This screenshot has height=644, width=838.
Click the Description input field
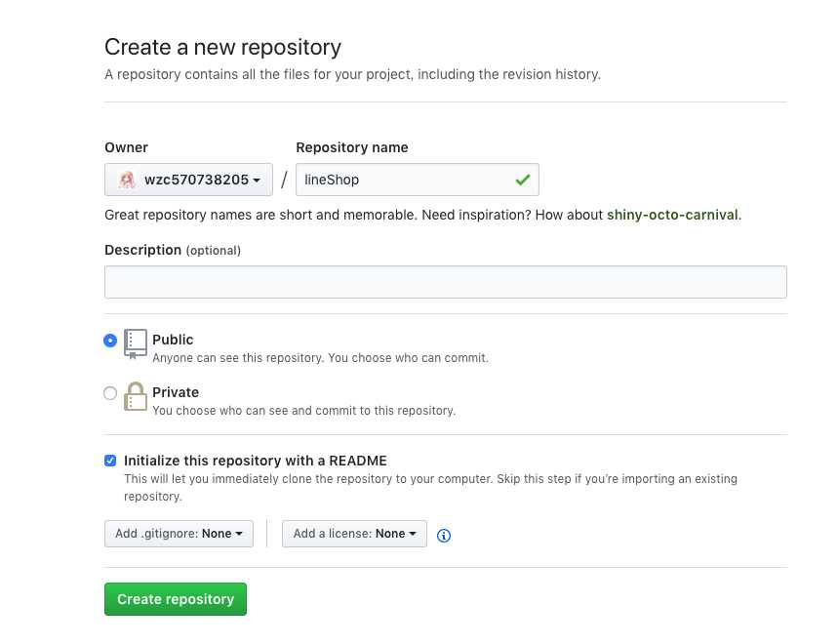[x=445, y=282]
